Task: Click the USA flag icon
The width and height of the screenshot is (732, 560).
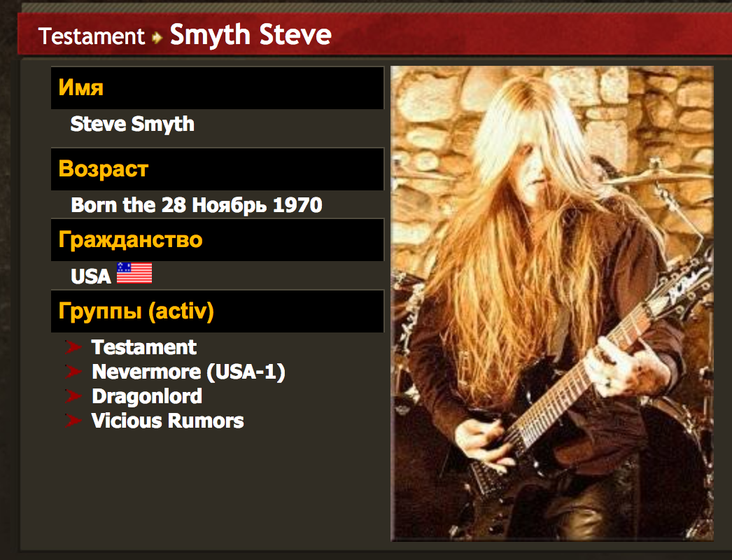Action: pos(134,273)
